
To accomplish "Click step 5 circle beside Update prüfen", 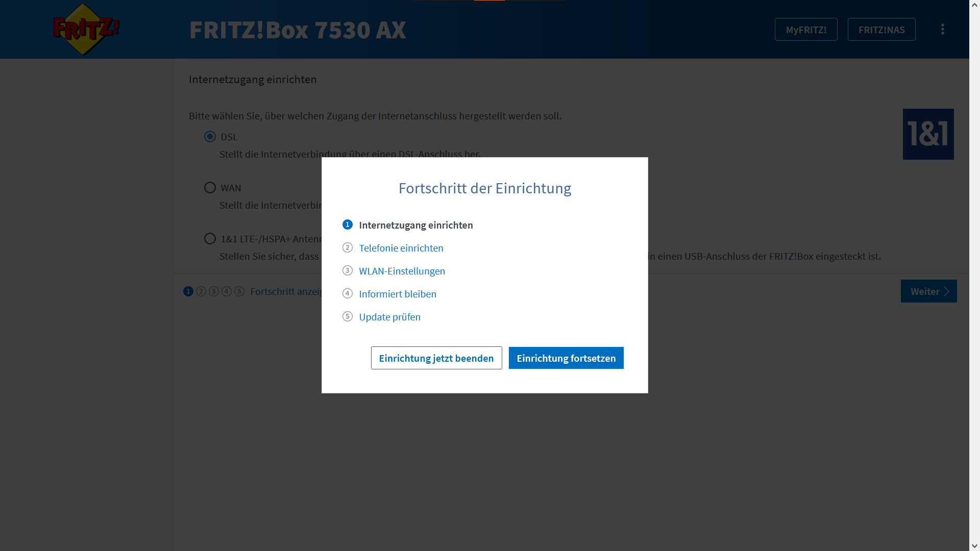I will 348,316.
